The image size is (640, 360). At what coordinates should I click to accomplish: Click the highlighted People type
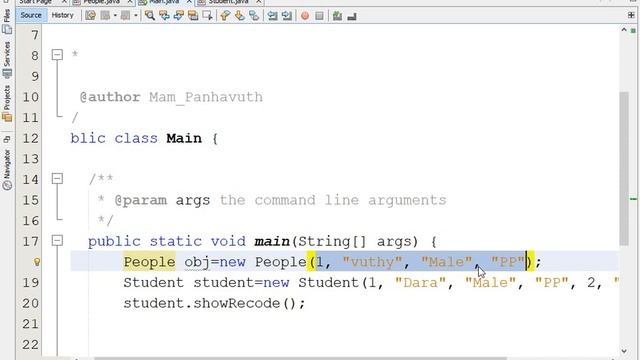coord(149,262)
